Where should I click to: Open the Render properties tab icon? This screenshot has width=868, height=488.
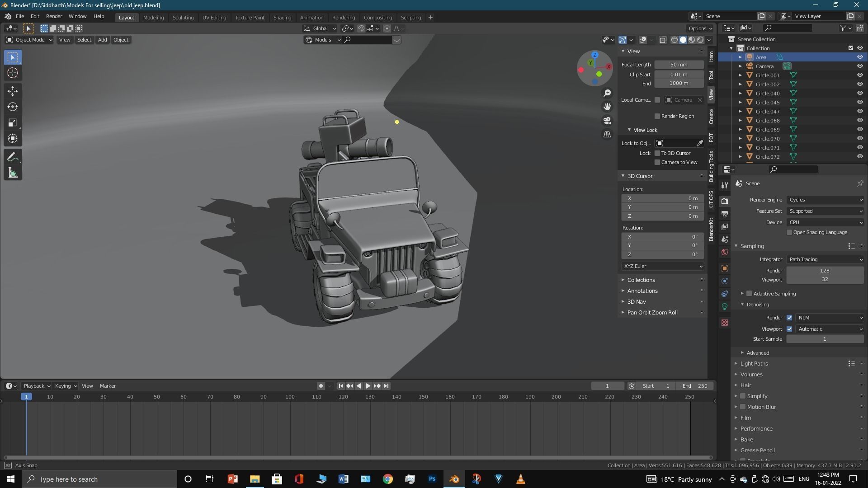(x=725, y=201)
